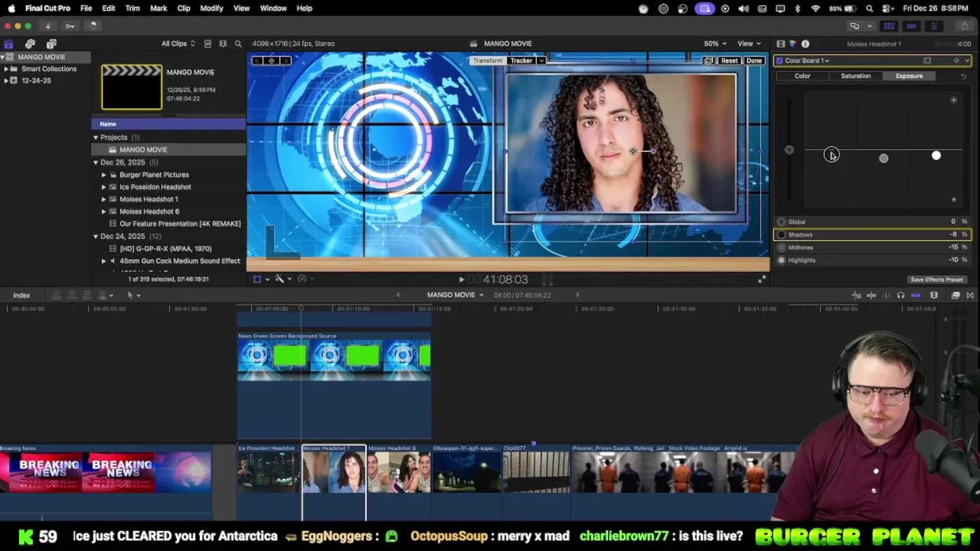Toggle skimming icon in timeline toolbar

tap(871, 295)
